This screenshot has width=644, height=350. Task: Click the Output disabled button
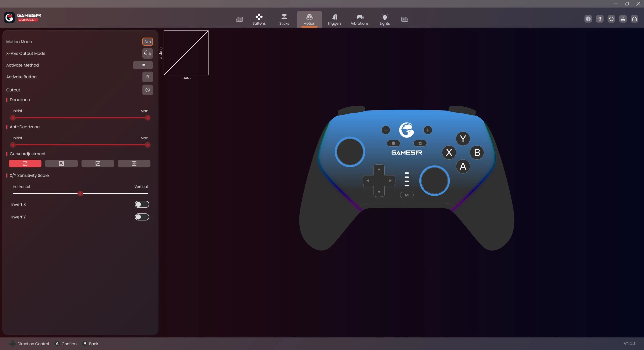pyautogui.click(x=147, y=90)
